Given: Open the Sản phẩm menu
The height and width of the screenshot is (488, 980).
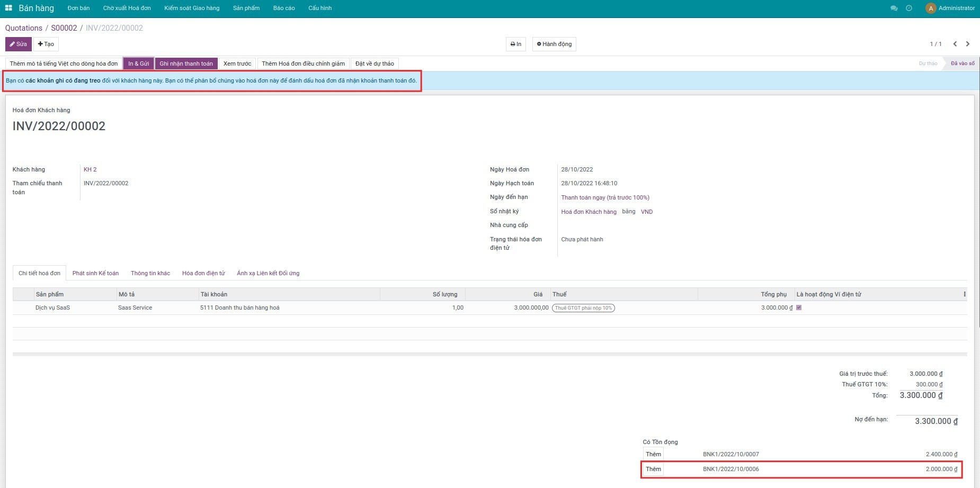Looking at the screenshot, I should (x=246, y=8).
